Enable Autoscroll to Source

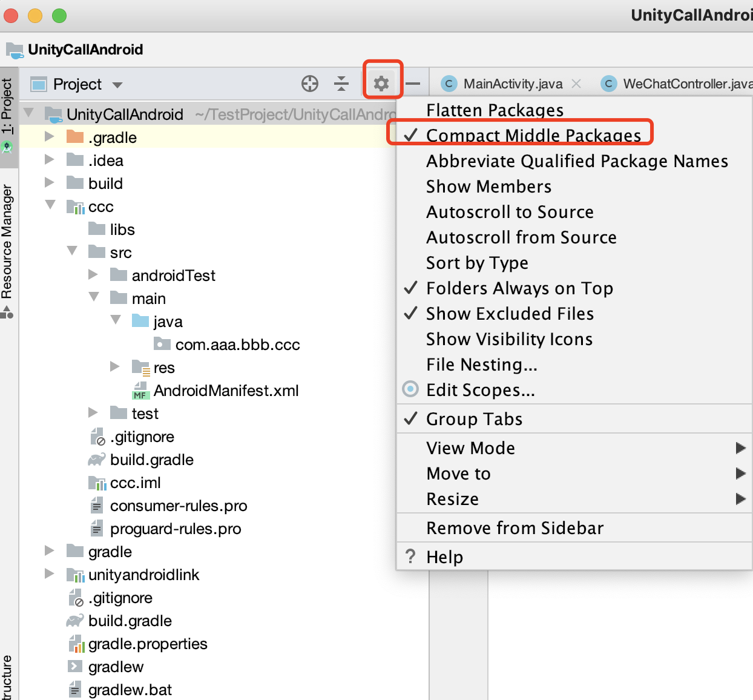(x=574, y=211)
